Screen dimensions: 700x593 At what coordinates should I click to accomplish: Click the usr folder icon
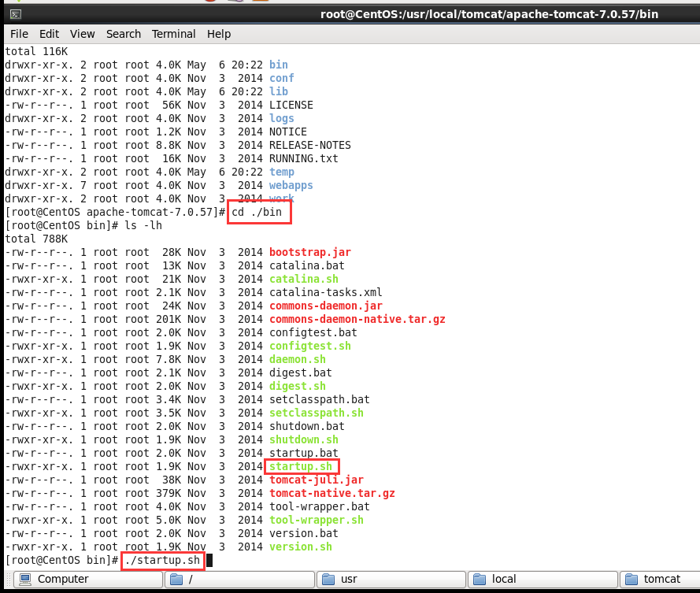pyautogui.click(x=328, y=579)
